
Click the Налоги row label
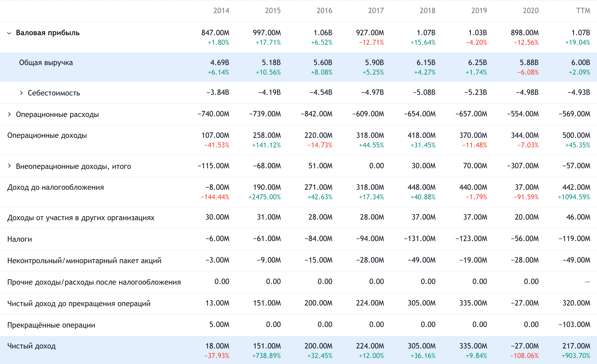tap(20, 239)
